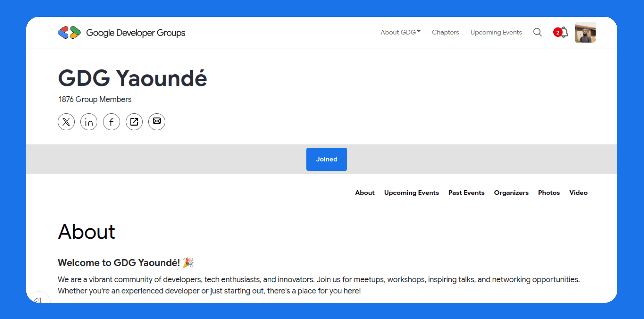Jump to Upcoming Events section tab
This screenshot has width=644, height=319.
point(411,193)
